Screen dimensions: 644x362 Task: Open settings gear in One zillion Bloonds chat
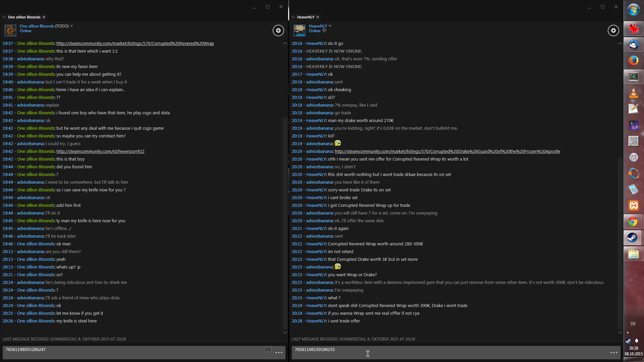click(x=278, y=31)
